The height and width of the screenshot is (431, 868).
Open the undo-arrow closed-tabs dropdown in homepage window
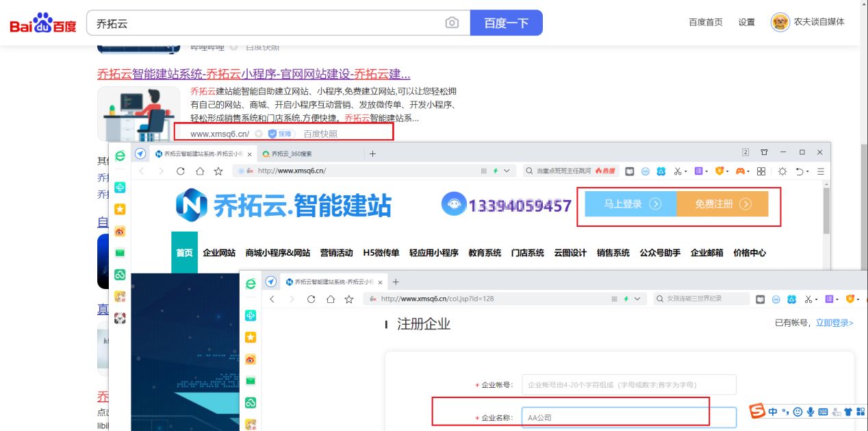[x=802, y=171]
